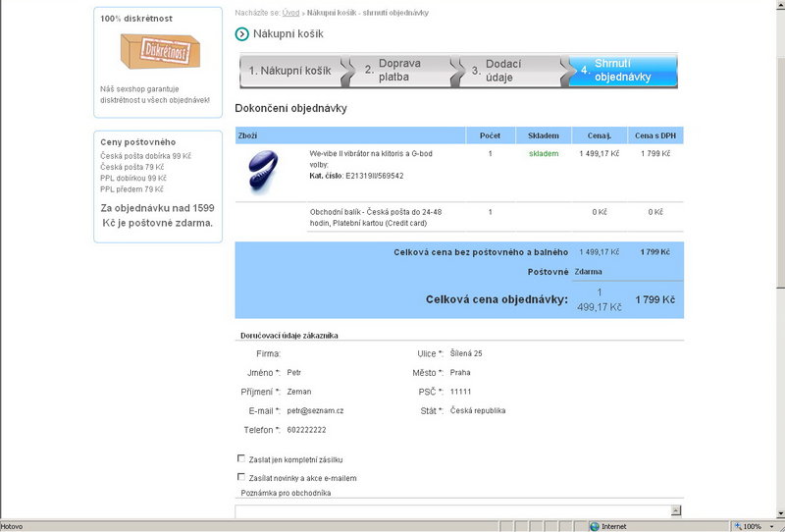Image resolution: width=785 pixels, height=532 pixels.
Task: Click the zoom magnifier icon in status bar
Action: (x=736, y=526)
